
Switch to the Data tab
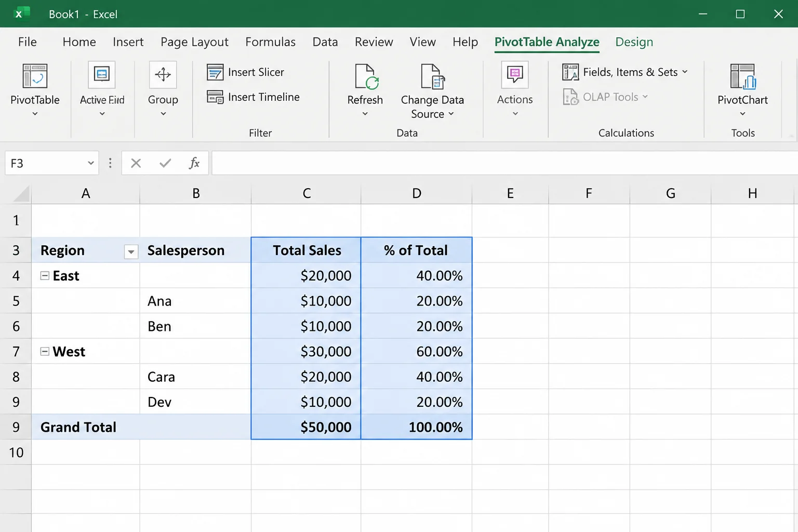coord(325,42)
